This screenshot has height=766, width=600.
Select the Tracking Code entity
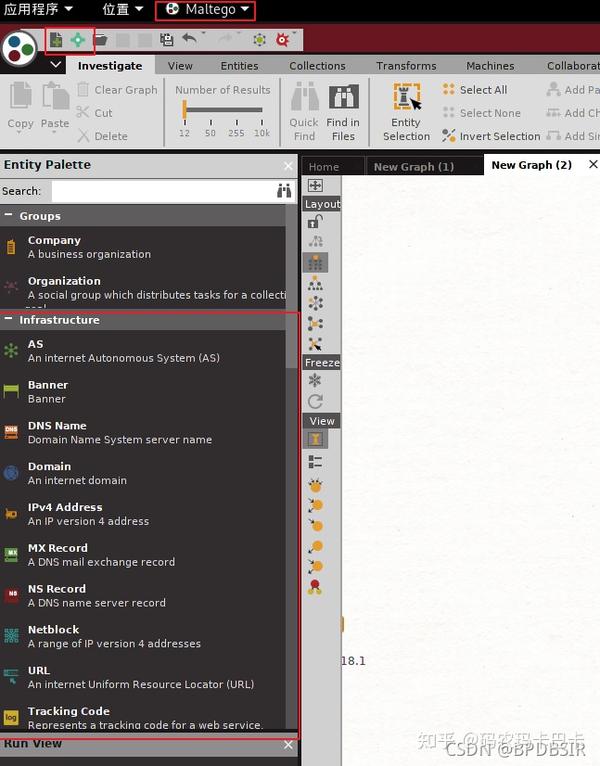coord(143,717)
